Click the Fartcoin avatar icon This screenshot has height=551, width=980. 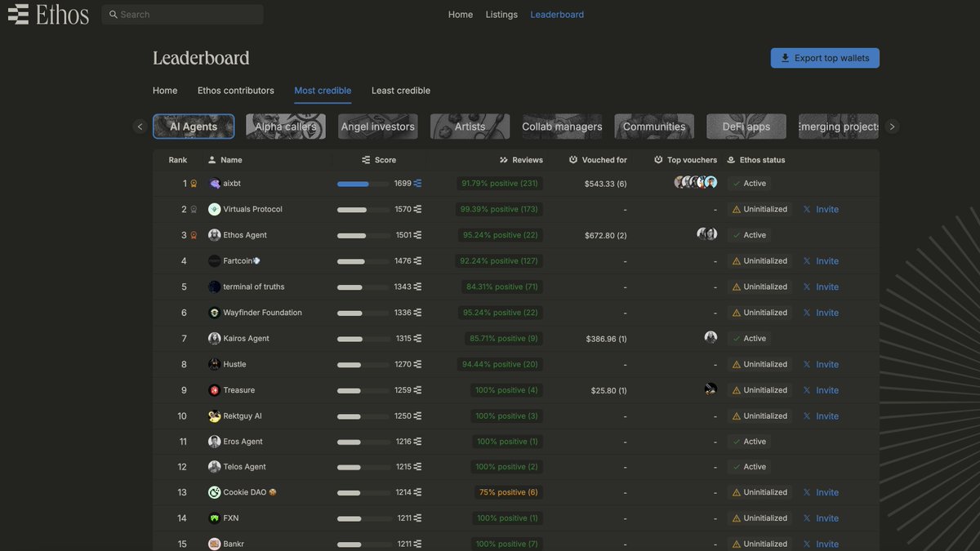tap(215, 261)
